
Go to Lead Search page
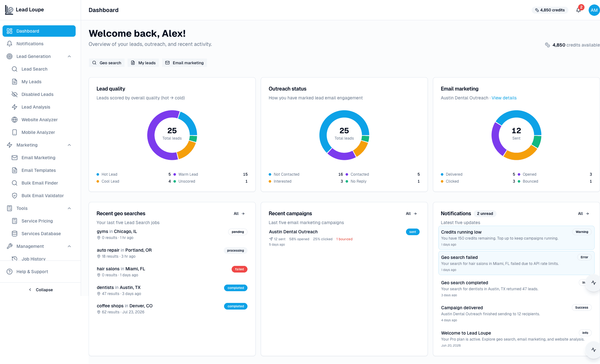point(42,69)
